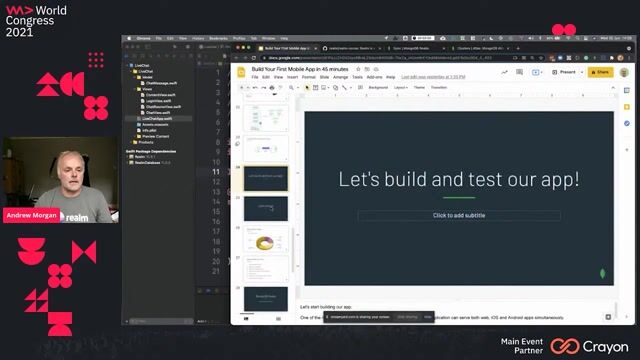640x360 pixels.
Task: Open the Last edit was yesterday link
Action: (433, 77)
